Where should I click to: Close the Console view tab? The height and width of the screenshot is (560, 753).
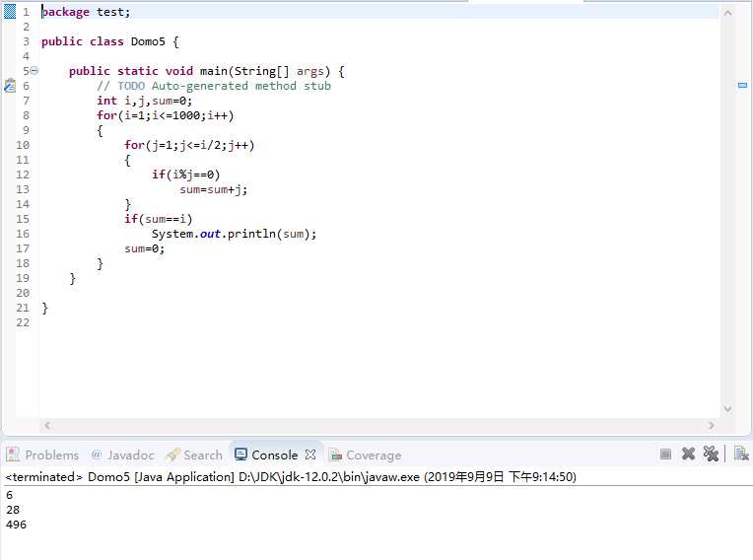pos(310,455)
